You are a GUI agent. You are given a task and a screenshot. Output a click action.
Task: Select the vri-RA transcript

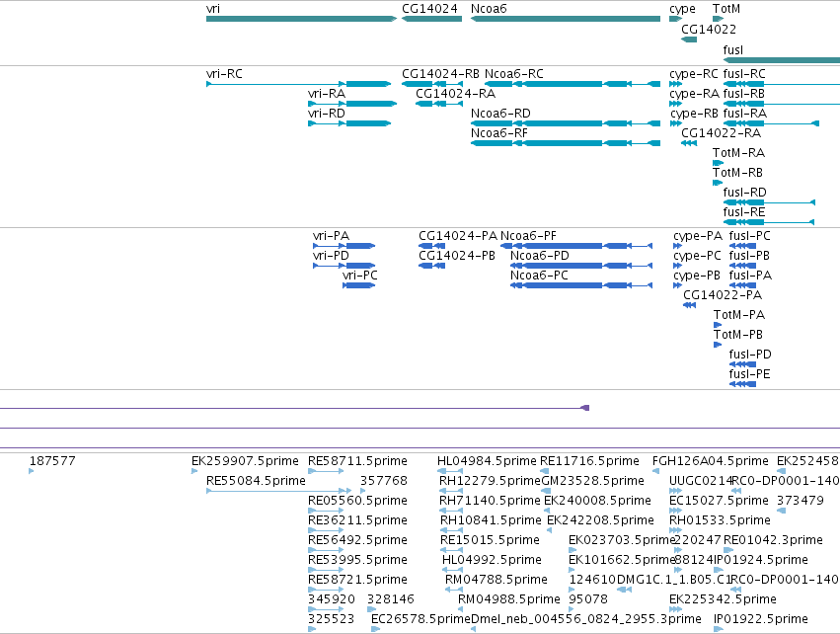pyautogui.click(x=352, y=104)
